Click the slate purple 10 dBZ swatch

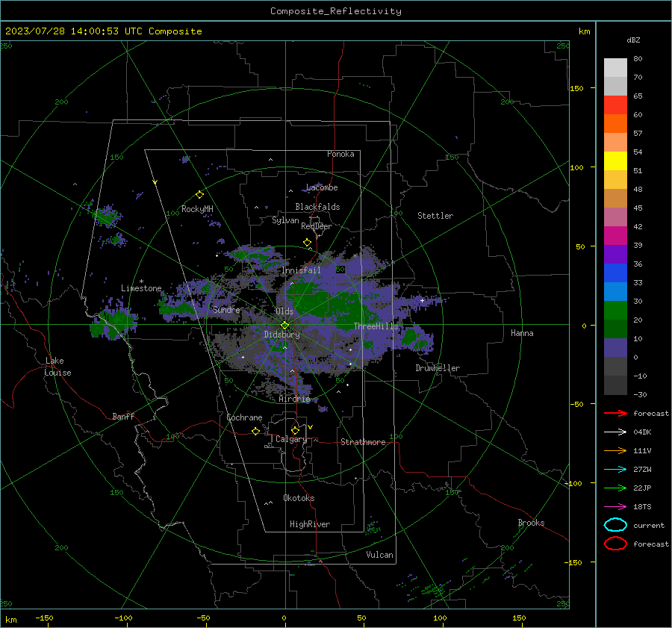coord(615,347)
